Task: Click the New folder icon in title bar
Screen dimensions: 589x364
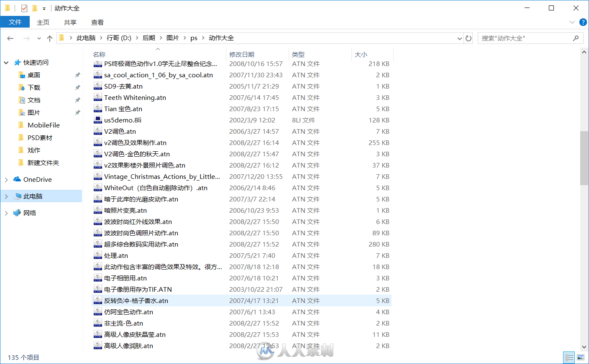Action: point(35,8)
